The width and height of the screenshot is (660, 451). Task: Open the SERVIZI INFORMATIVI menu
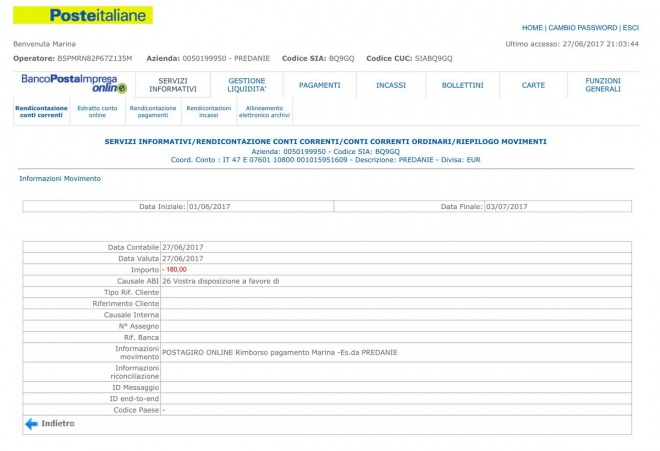click(x=173, y=85)
